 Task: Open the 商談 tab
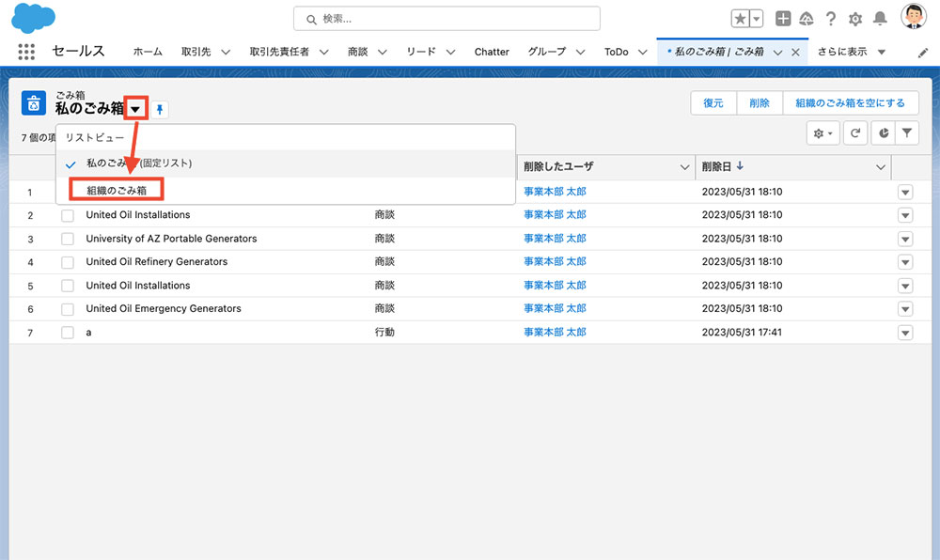coord(358,52)
